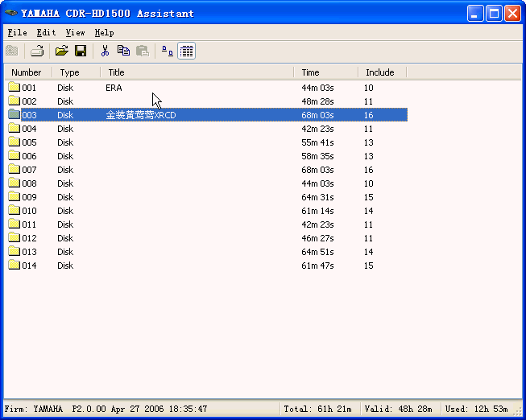Cut selection with the scissors icon

point(105,51)
